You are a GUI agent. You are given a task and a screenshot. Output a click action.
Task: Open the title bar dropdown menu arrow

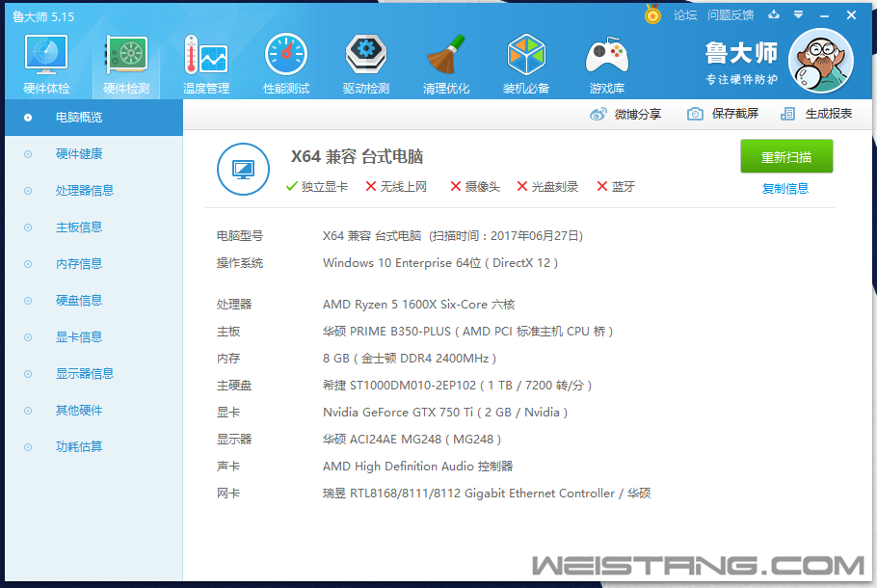[x=799, y=15]
